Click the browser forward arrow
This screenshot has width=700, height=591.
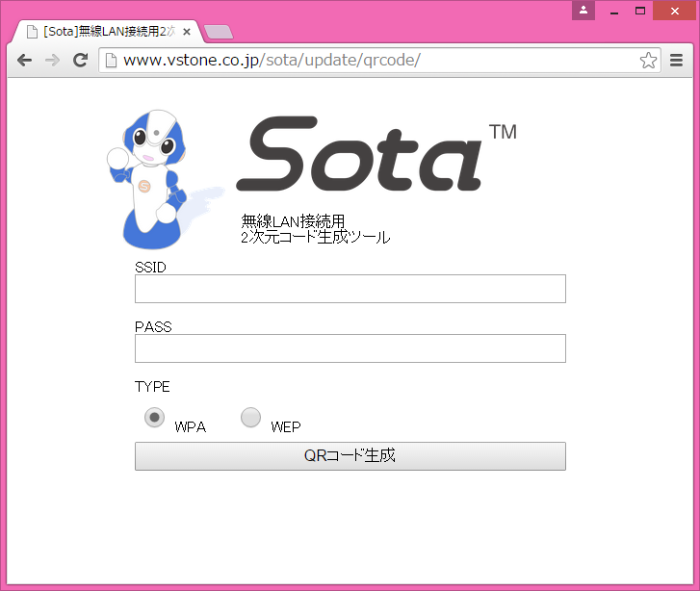(52, 60)
